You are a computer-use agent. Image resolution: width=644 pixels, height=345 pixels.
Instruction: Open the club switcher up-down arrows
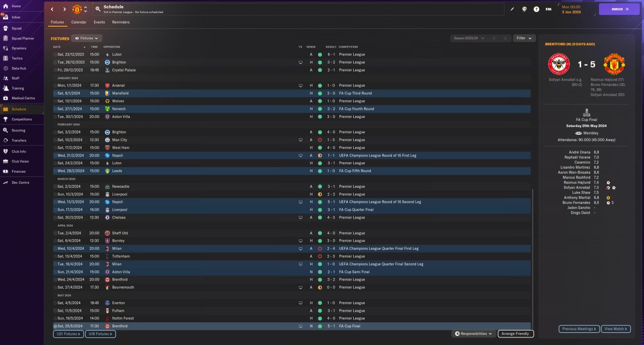[x=86, y=9]
